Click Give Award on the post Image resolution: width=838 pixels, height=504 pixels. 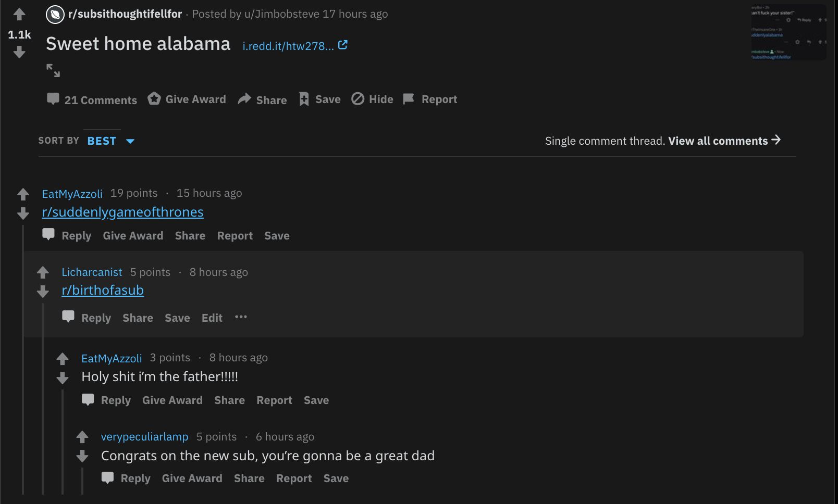tap(187, 99)
